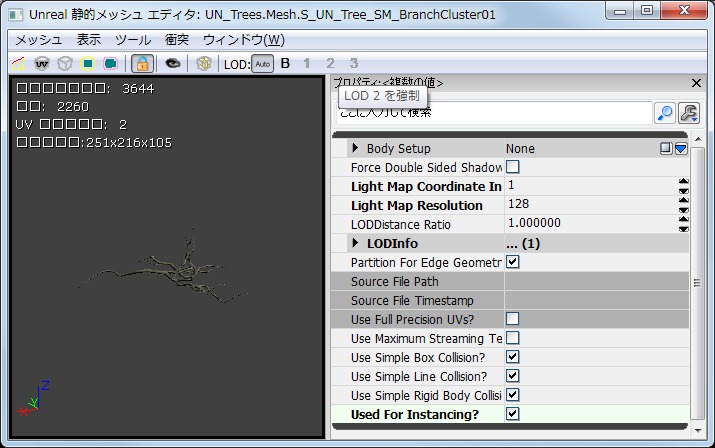
Task: Expand the LODInfo array property
Action: pos(355,243)
